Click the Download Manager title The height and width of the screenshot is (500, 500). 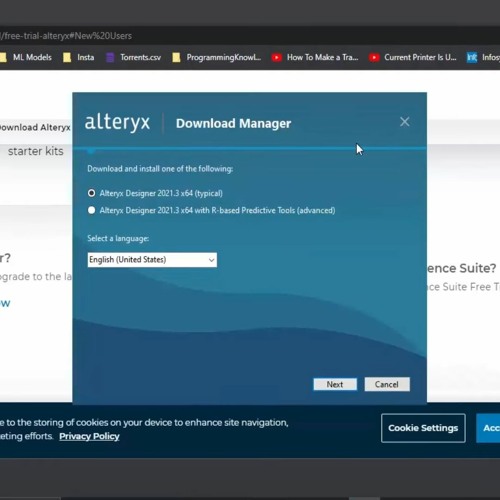[233, 123]
